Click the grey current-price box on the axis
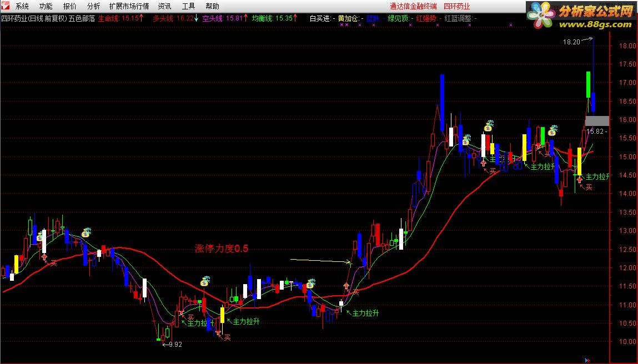The image size is (638, 364). (597, 121)
